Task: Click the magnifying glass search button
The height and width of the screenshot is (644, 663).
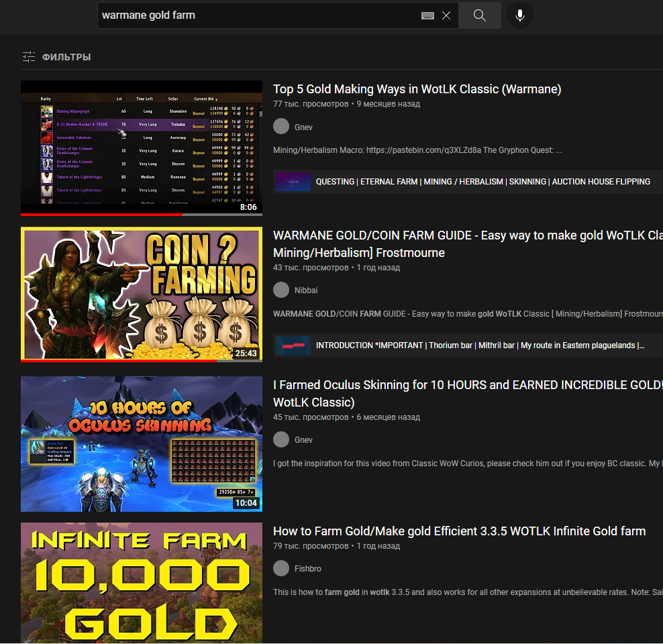Action: [x=479, y=15]
